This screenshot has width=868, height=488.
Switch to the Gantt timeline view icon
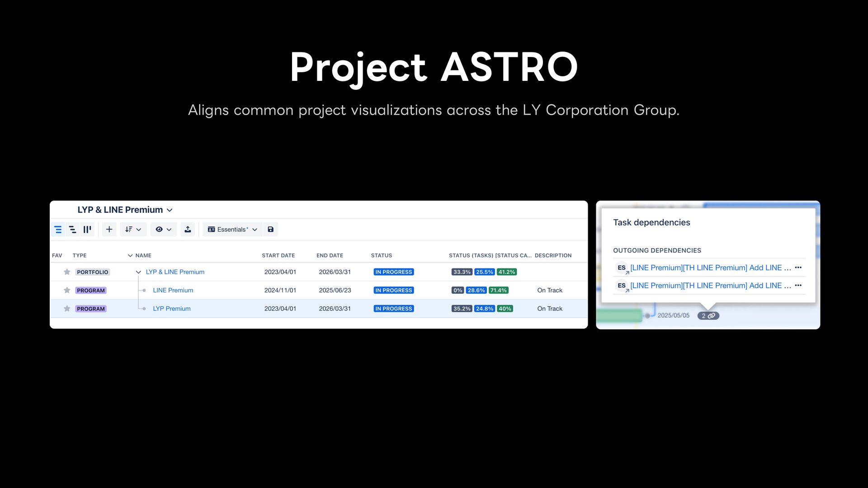(x=72, y=230)
